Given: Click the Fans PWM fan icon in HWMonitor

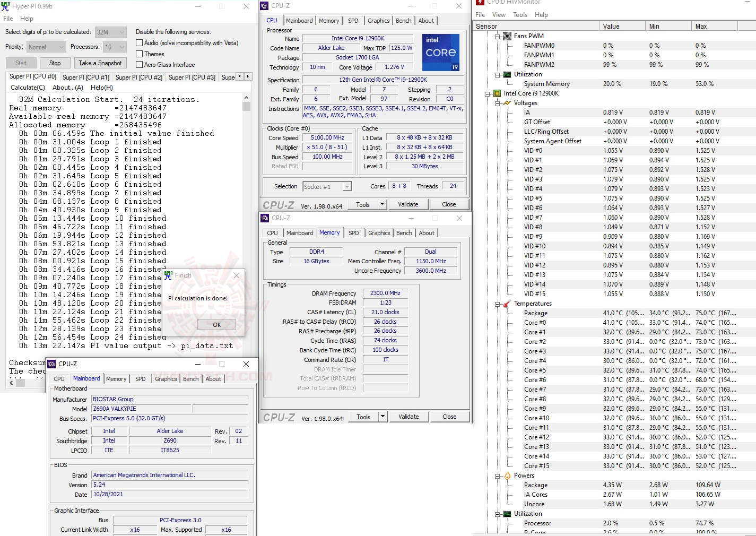Looking at the screenshot, I should (507, 36).
